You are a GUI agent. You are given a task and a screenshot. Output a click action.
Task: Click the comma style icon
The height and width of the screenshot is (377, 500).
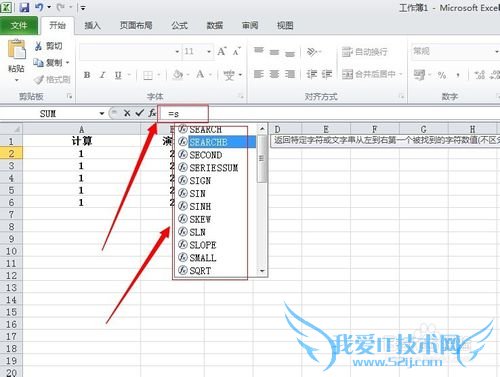click(x=458, y=75)
